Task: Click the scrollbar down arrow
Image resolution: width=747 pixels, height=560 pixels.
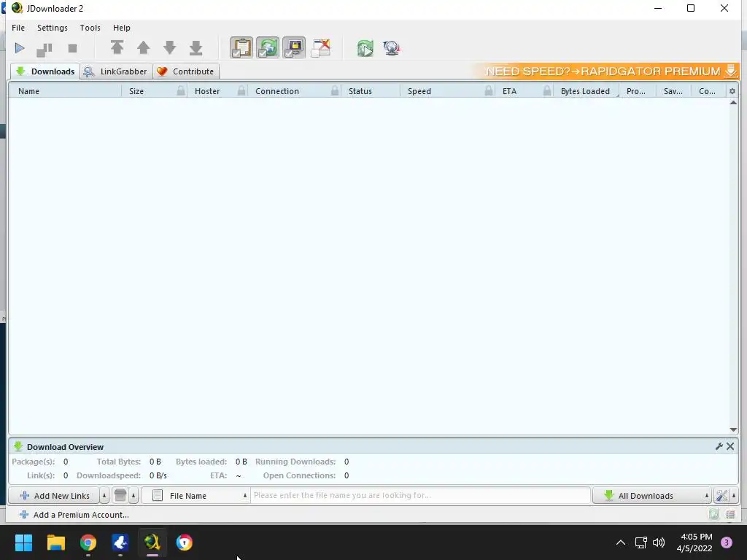Action: click(733, 429)
